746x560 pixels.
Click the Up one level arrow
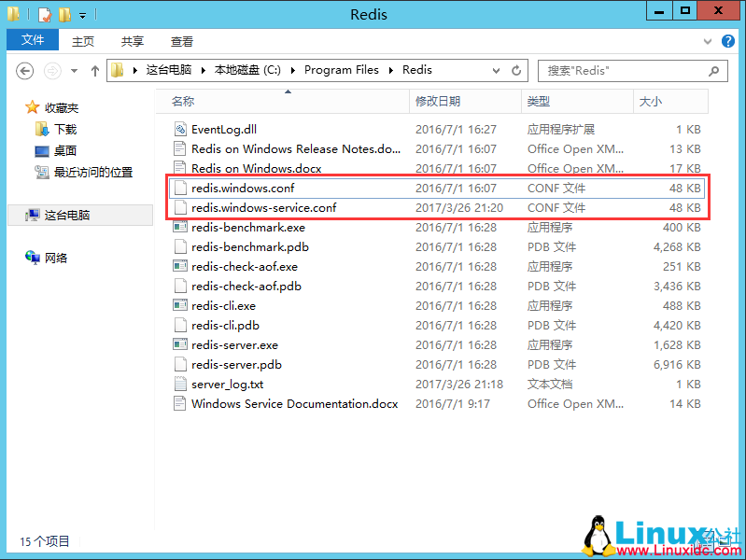pos(95,71)
